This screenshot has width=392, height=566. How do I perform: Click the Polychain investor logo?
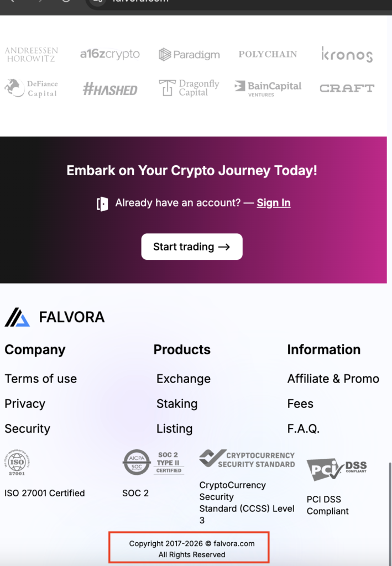[268, 54]
